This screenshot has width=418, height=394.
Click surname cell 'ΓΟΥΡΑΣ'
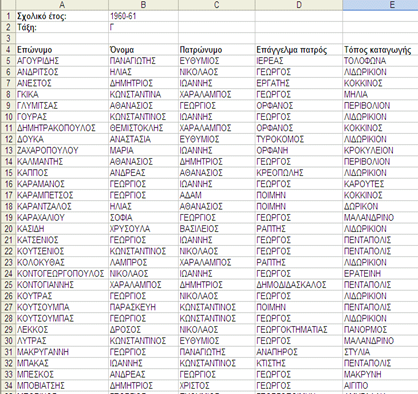coord(62,117)
